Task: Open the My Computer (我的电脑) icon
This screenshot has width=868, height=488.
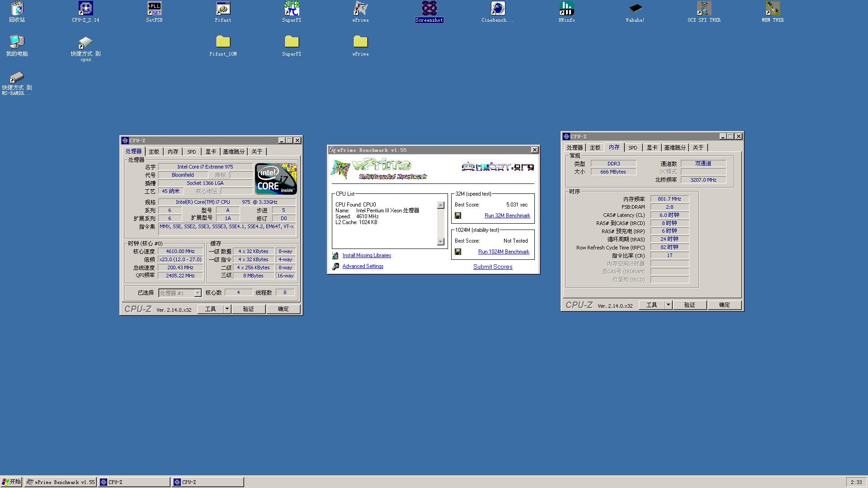Action: (x=17, y=46)
